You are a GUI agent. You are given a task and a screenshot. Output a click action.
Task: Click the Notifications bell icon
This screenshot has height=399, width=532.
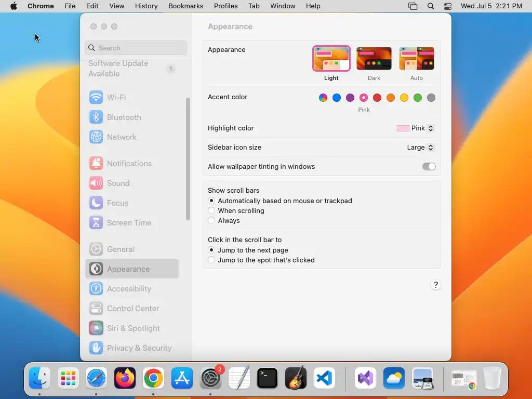(96, 163)
